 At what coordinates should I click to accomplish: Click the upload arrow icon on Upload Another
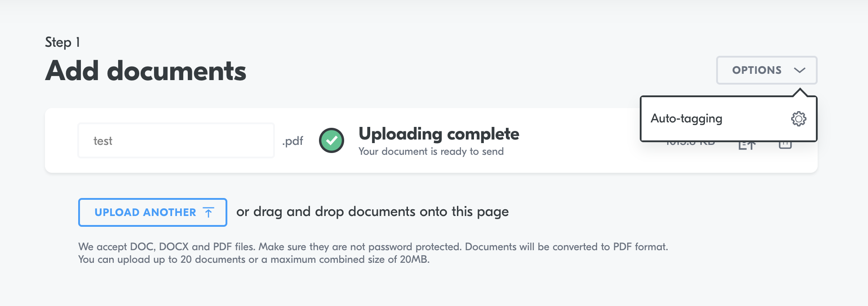(x=208, y=212)
